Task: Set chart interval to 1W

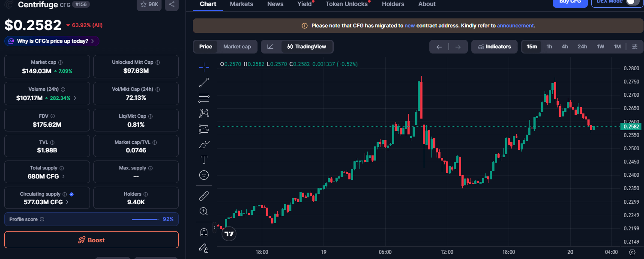Action: [600, 47]
